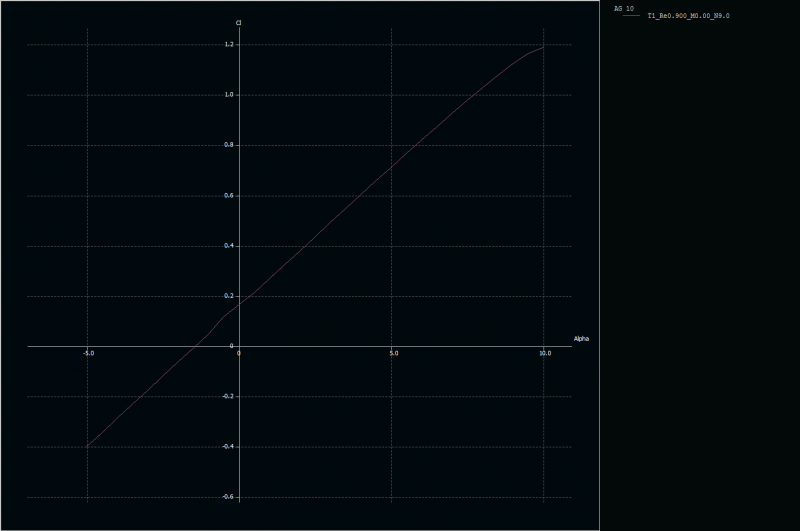
Task: Click the 5.0 tick label on Alpha axis
Action: (393, 353)
